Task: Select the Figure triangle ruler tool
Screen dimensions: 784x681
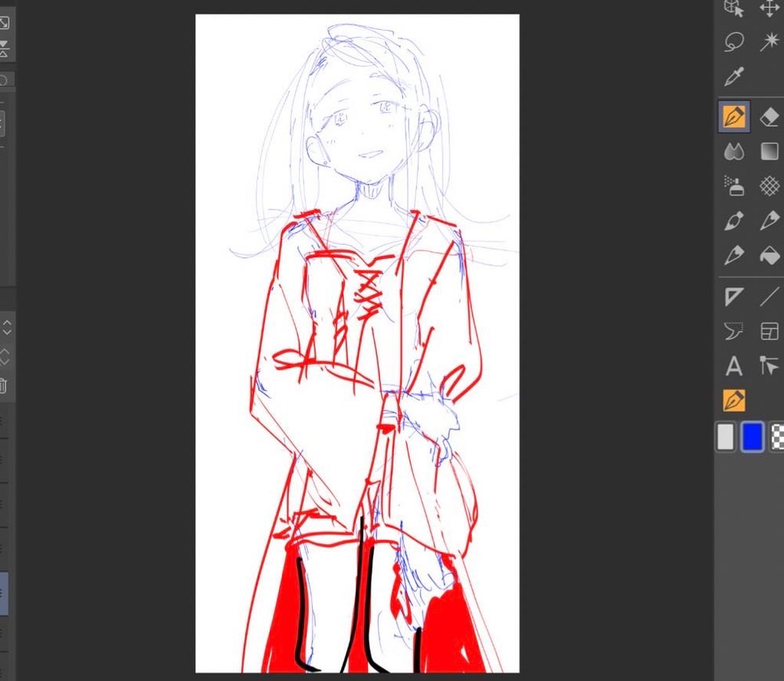Action: point(734,297)
